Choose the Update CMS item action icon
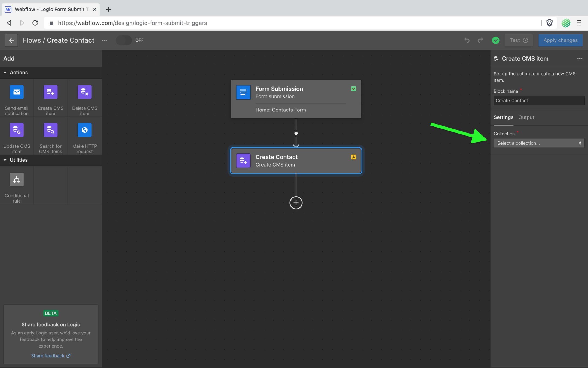 pos(17,130)
